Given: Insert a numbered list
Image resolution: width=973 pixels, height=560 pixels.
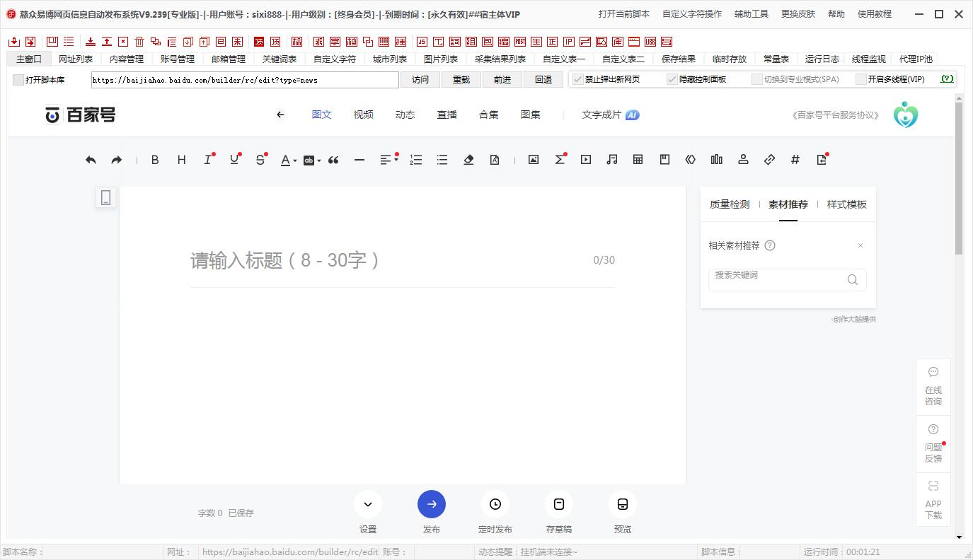Looking at the screenshot, I should click(416, 160).
